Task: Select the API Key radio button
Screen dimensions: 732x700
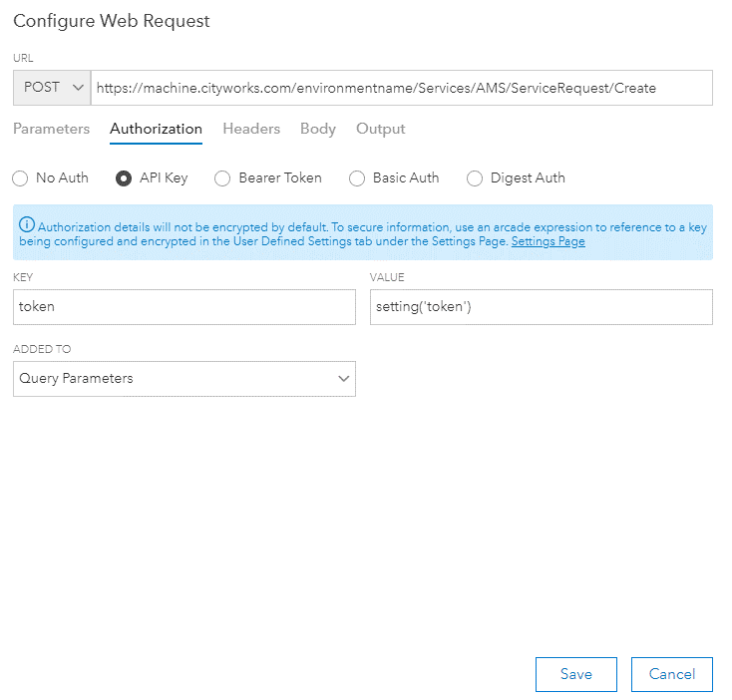Action: point(124,178)
